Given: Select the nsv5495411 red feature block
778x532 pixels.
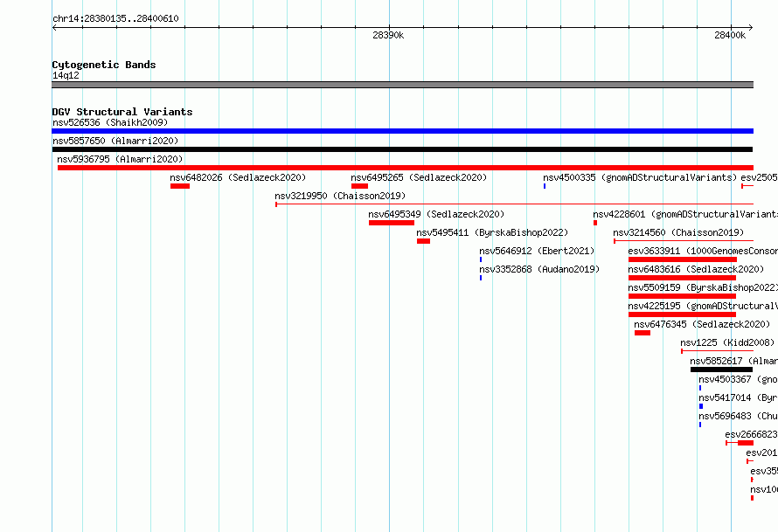Looking at the screenshot, I should point(423,241).
